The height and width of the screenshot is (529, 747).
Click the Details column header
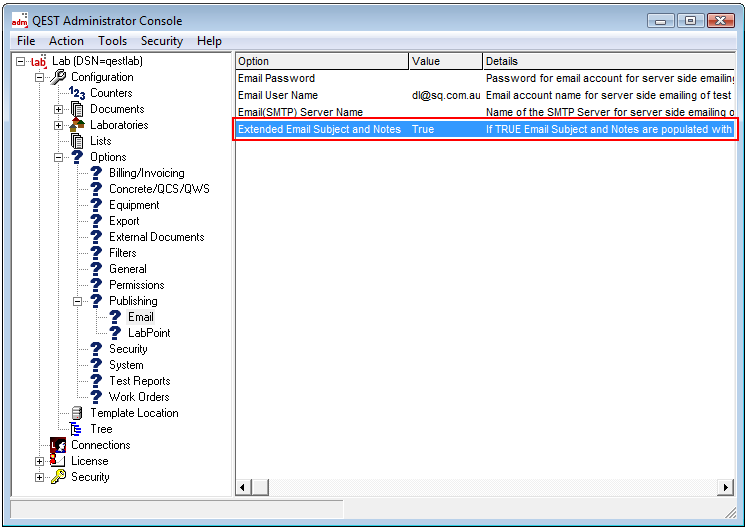pos(608,61)
